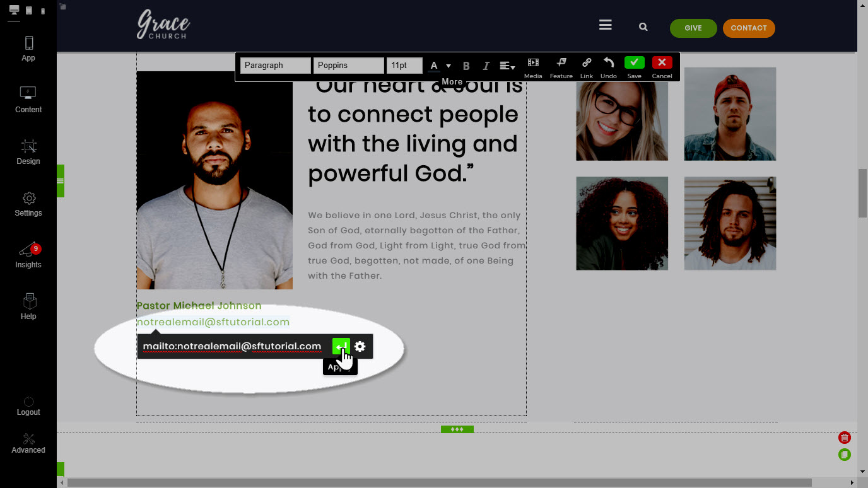Switch to desktop preview mode

[14, 11]
